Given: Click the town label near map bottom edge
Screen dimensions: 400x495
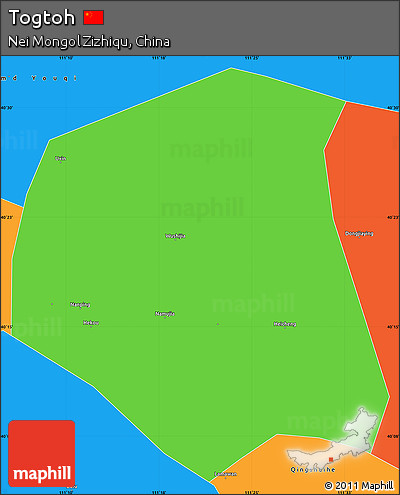Looking at the screenshot, I should coord(226,474).
